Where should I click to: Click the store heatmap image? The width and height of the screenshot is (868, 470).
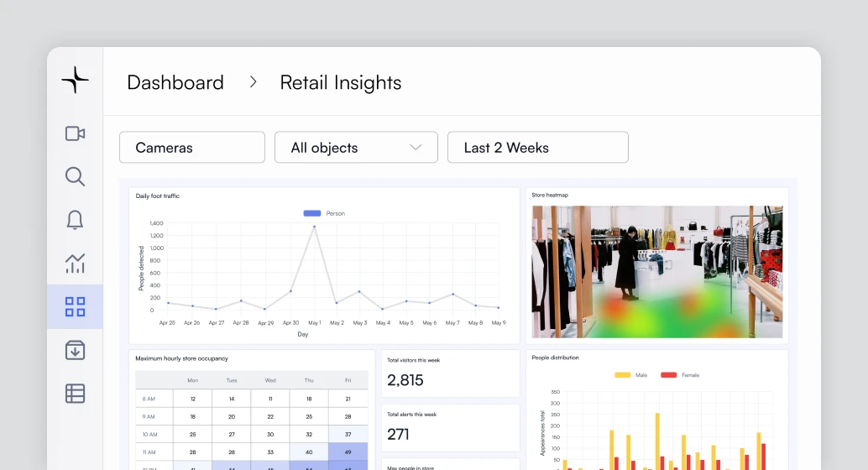click(657, 272)
